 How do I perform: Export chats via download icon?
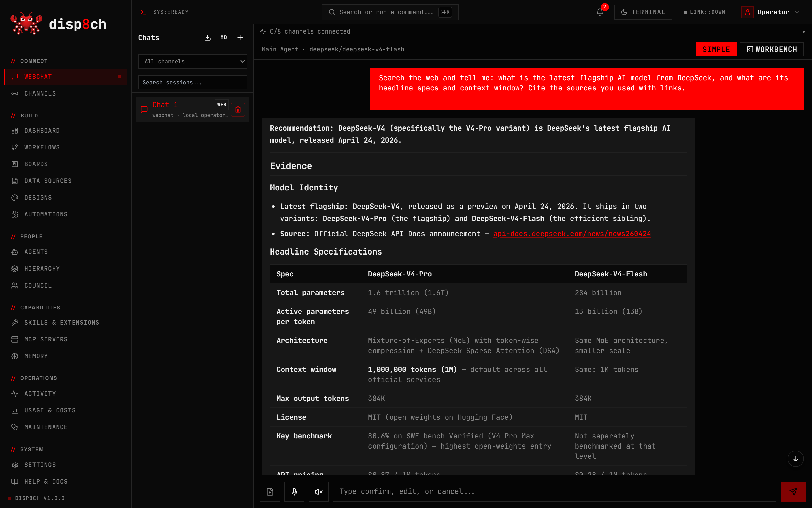point(207,38)
